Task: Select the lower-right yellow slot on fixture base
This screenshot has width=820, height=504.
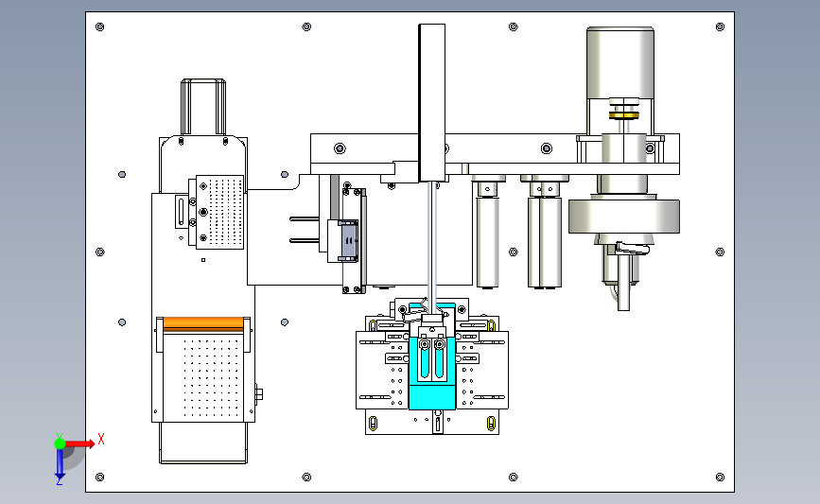Action: [x=491, y=423]
